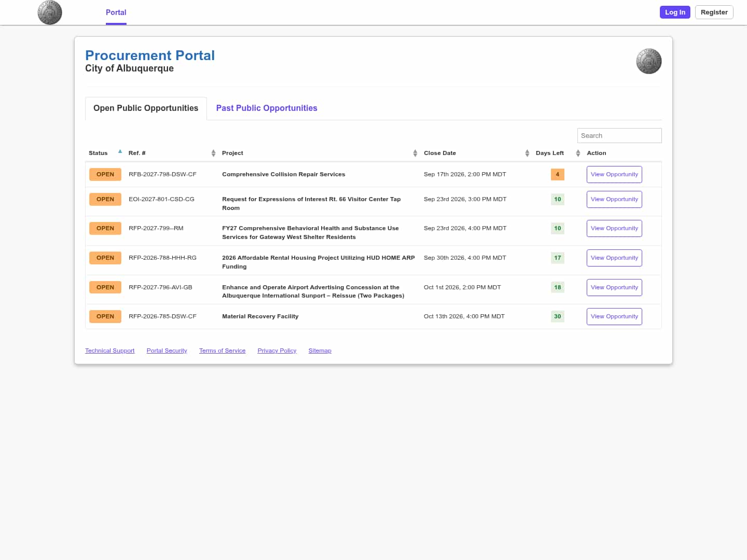This screenshot has height=560, width=747.
Task: Click the Log In button
Action: 675,12
